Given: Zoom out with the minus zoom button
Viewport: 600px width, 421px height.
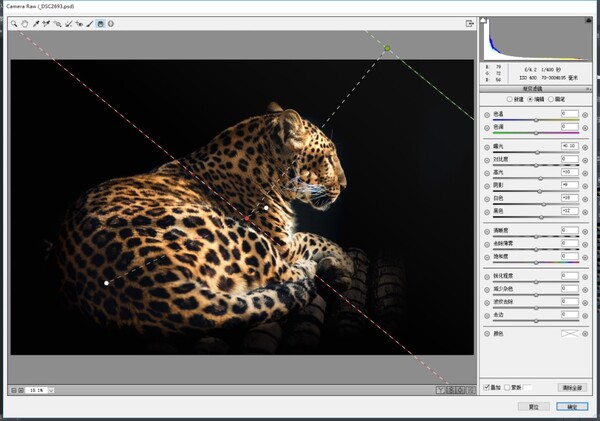Looking at the screenshot, I should (14, 390).
